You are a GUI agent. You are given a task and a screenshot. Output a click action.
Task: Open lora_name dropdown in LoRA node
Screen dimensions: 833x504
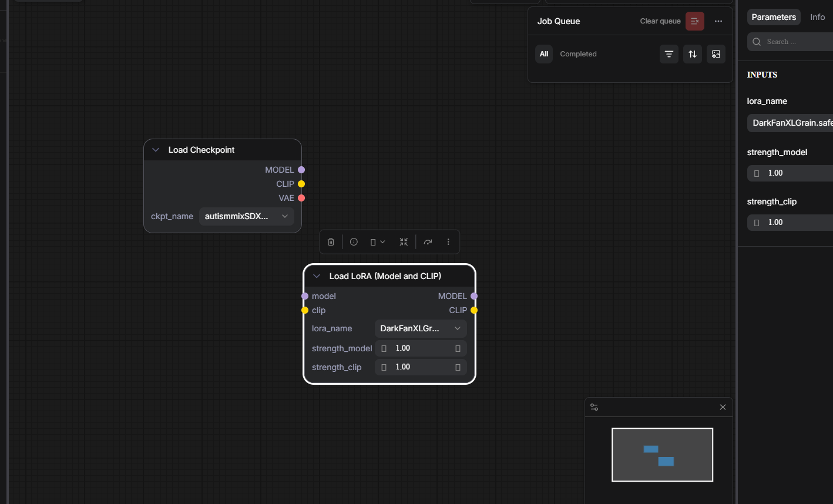point(421,328)
